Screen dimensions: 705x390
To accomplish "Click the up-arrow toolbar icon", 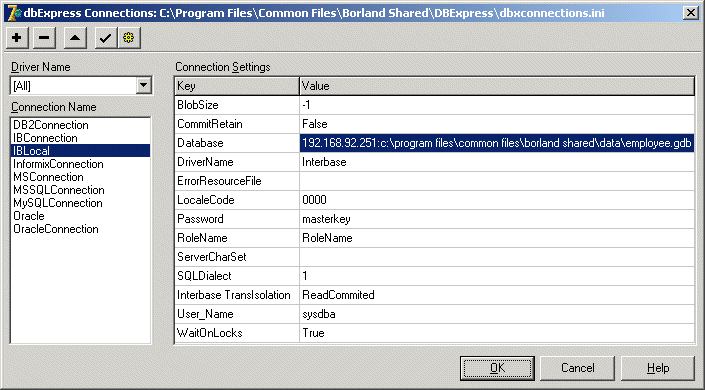I will click(75, 38).
